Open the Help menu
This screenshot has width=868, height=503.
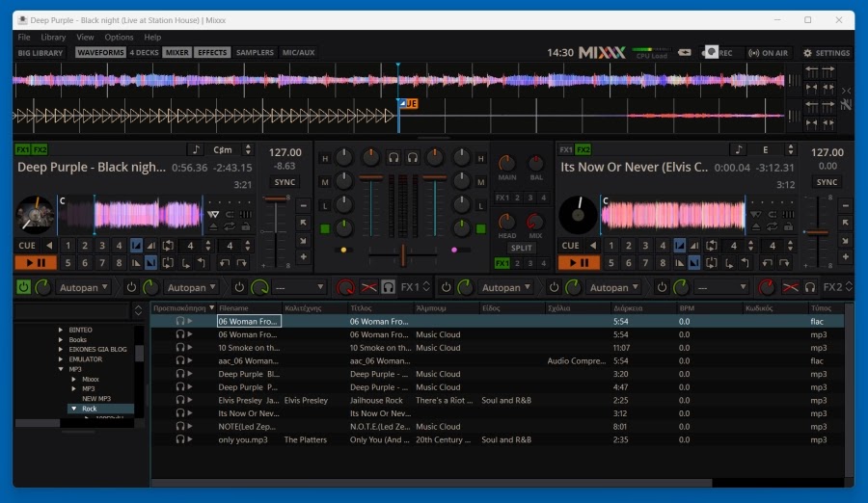coord(152,37)
